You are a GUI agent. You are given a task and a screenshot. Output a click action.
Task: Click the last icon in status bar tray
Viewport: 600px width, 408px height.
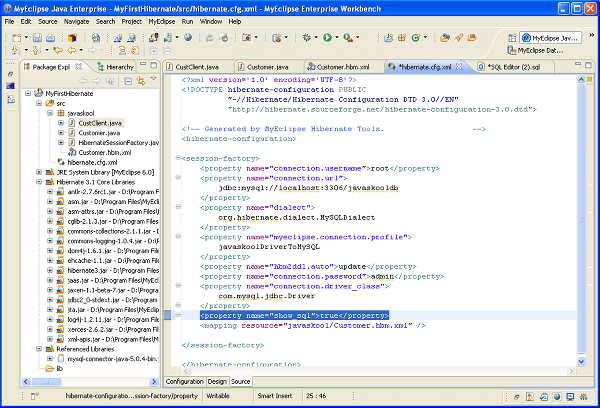pyautogui.click(x=584, y=397)
